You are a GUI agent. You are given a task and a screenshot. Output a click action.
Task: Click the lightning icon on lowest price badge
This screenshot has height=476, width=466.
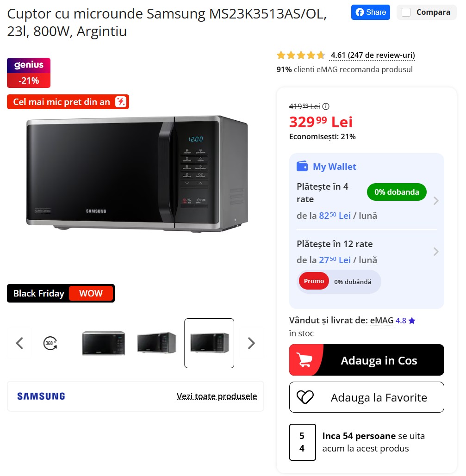click(121, 102)
